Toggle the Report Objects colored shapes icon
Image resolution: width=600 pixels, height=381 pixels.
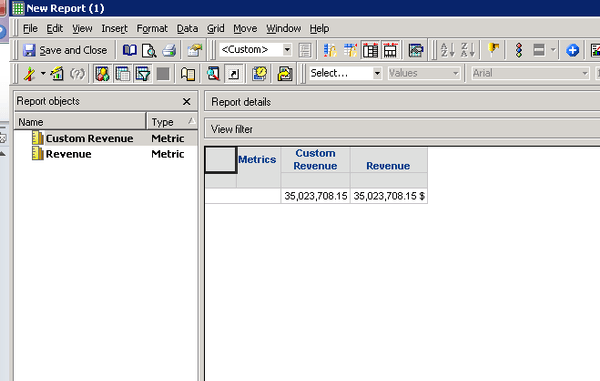(x=103, y=73)
